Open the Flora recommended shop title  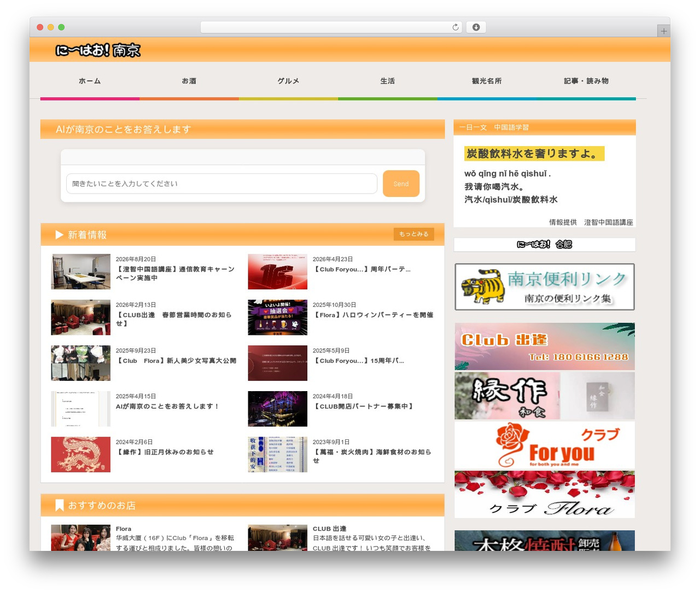coord(124,529)
